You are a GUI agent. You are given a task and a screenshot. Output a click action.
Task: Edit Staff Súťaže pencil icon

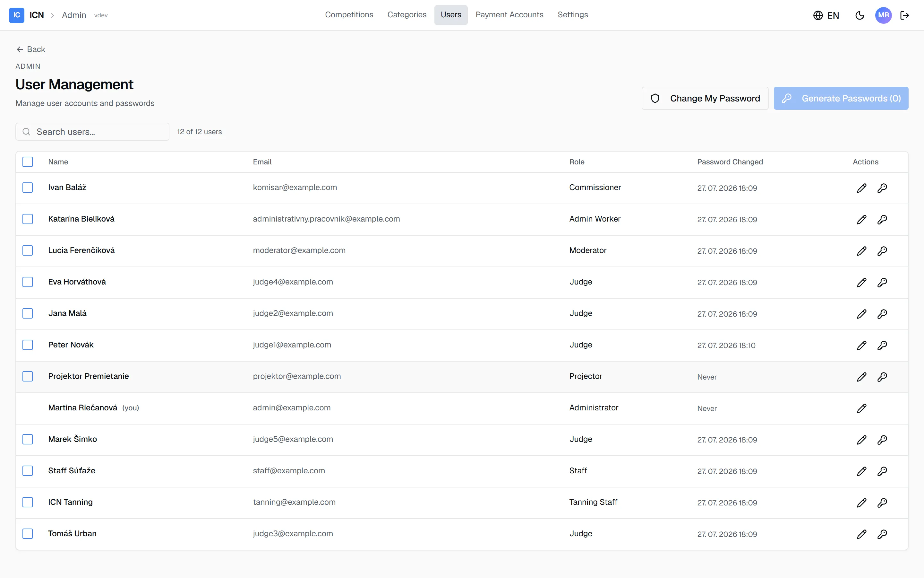pyautogui.click(x=861, y=471)
